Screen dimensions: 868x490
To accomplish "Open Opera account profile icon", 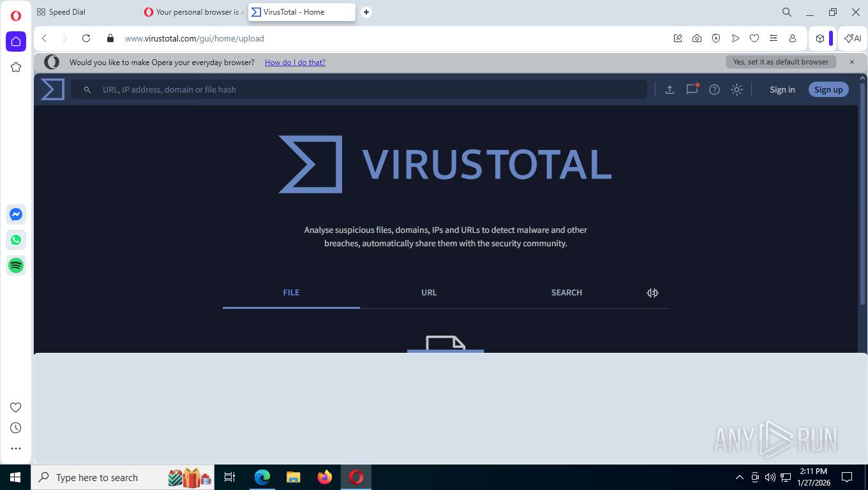I will [x=793, y=38].
